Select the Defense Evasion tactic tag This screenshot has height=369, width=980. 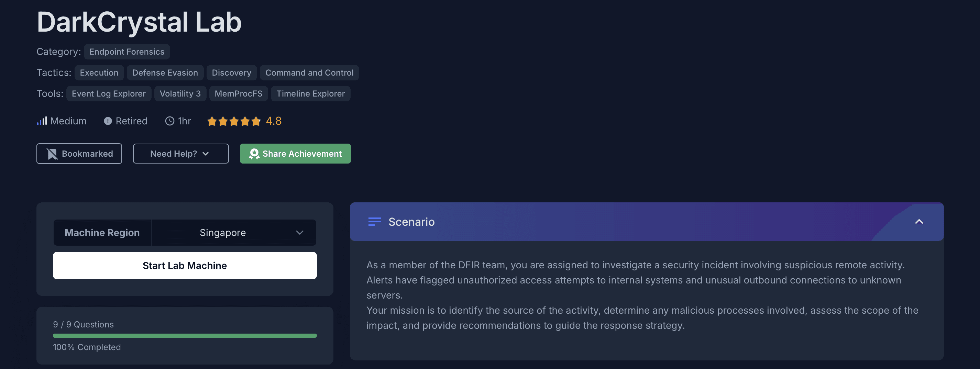point(165,72)
